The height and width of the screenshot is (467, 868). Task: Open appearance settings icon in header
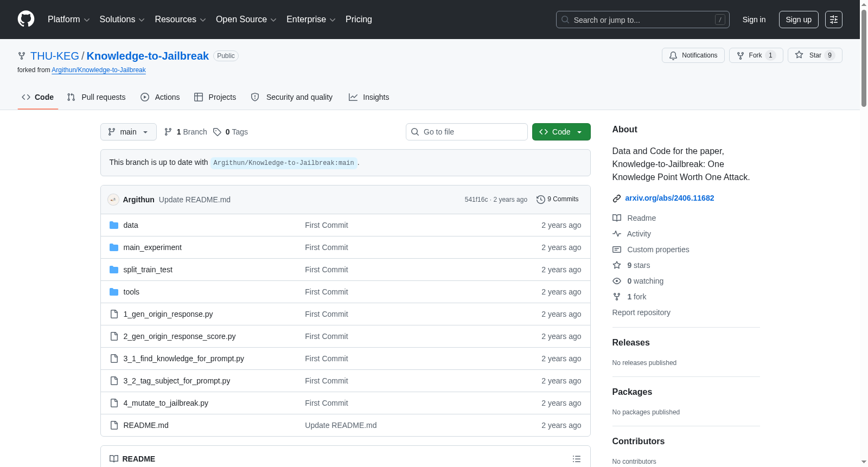[x=834, y=20]
